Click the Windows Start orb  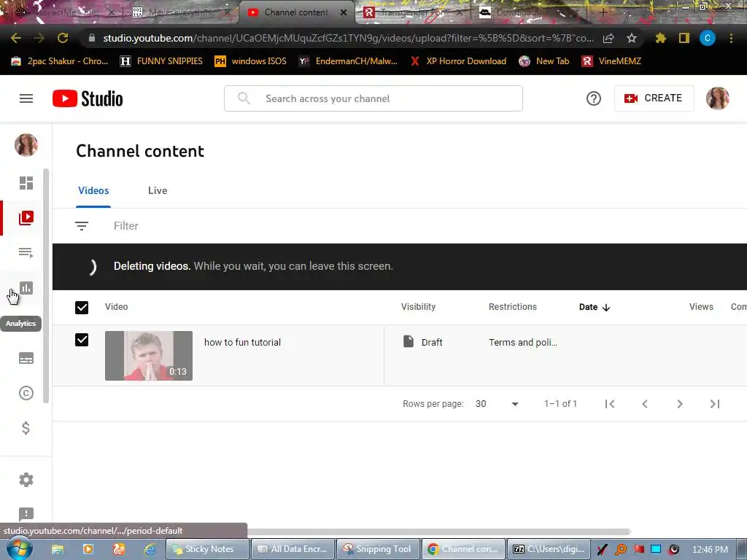click(x=19, y=548)
